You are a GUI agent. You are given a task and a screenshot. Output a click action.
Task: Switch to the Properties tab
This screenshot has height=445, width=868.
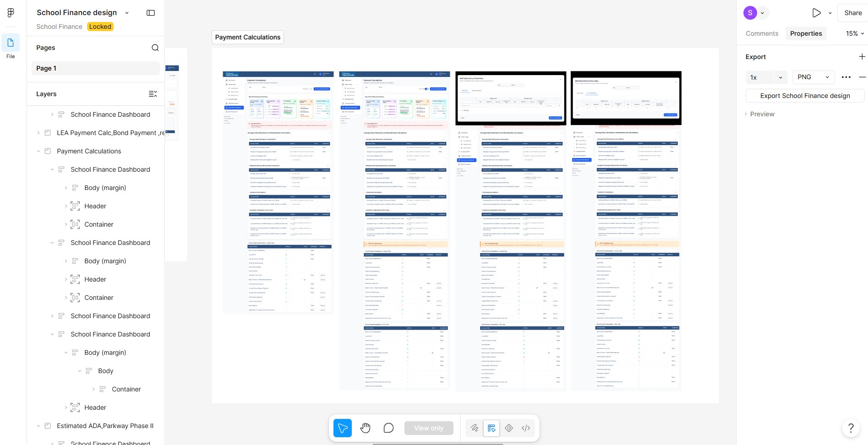806,33
